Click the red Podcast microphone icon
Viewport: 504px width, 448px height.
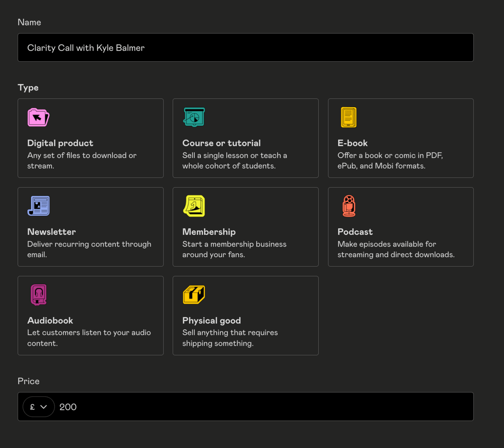[x=349, y=206]
